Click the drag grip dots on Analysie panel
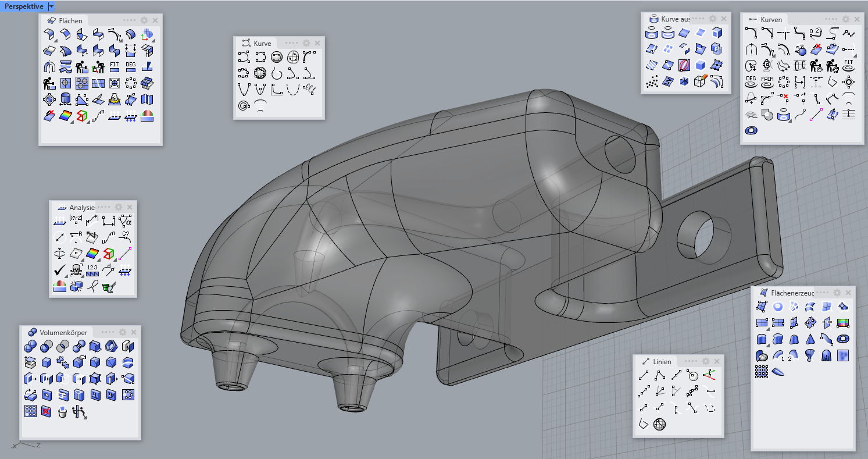 pyautogui.click(x=105, y=207)
